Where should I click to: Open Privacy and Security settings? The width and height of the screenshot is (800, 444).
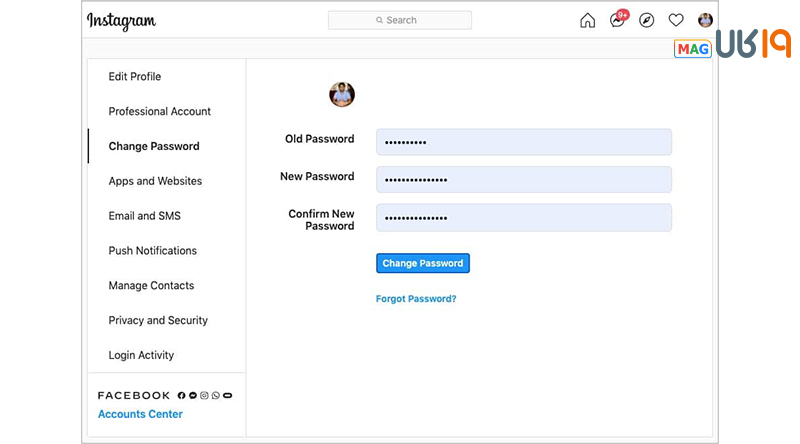(158, 320)
